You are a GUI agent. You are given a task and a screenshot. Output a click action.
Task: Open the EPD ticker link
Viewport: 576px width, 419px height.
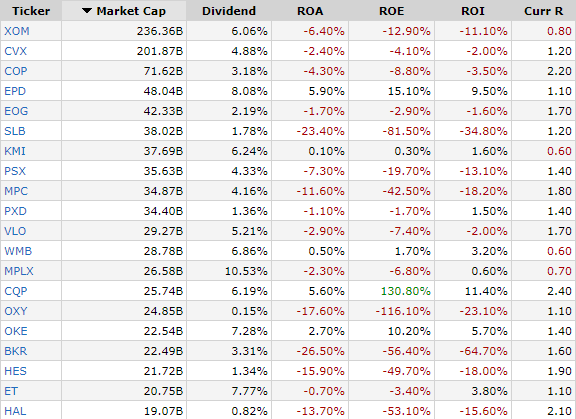[x=15, y=91]
